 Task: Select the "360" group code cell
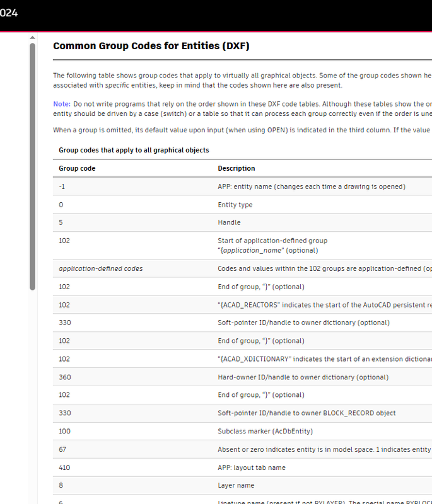(x=64, y=377)
